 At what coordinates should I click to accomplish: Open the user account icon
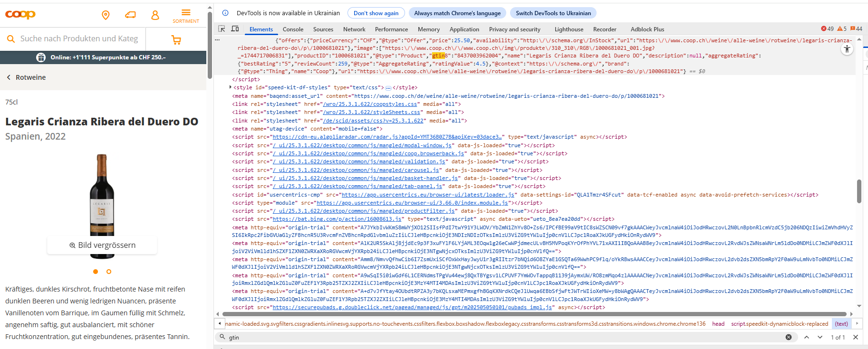(155, 15)
